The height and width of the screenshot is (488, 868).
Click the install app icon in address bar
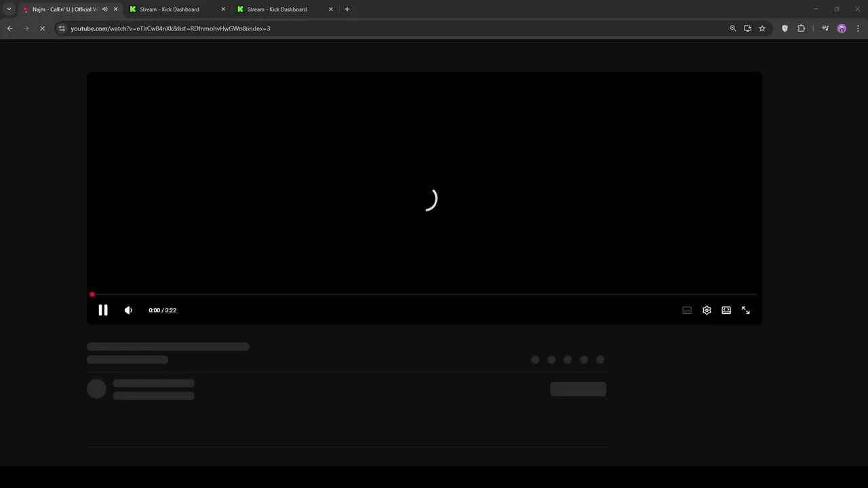pos(747,28)
